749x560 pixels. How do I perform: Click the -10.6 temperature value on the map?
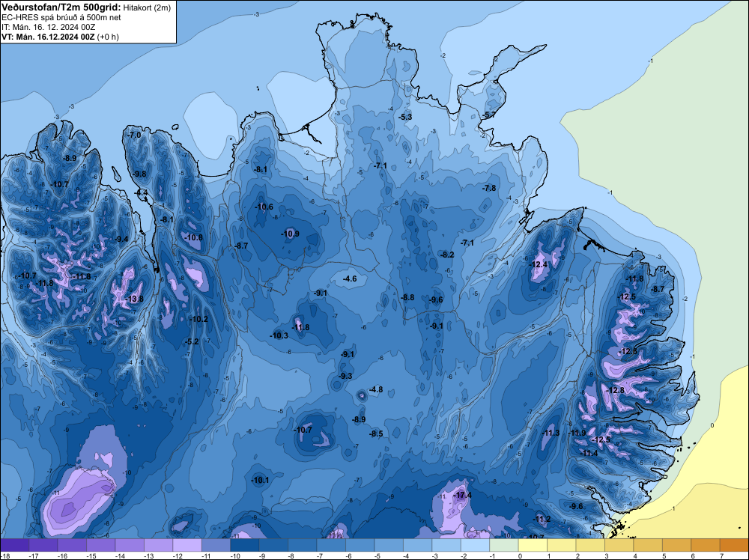[x=264, y=207]
